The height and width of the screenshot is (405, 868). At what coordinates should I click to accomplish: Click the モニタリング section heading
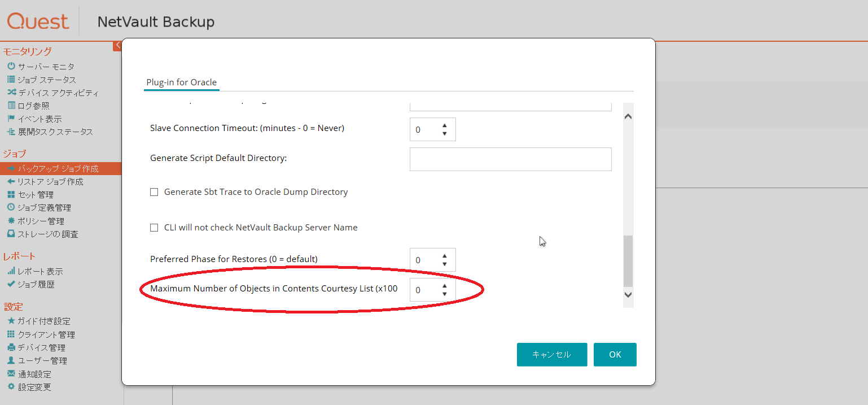[27, 51]
